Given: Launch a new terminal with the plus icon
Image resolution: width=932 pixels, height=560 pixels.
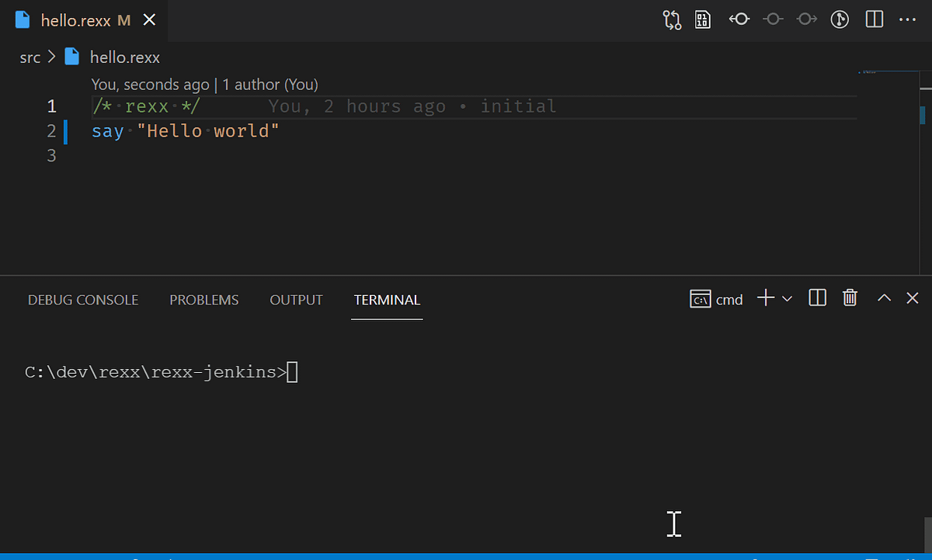Looking at the screenshot, I should (764, 298).
